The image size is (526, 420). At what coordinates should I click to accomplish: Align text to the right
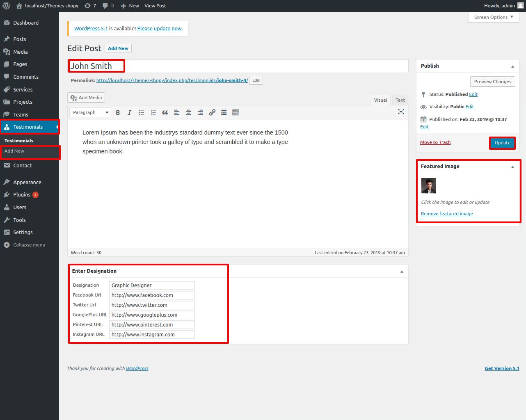200,112
